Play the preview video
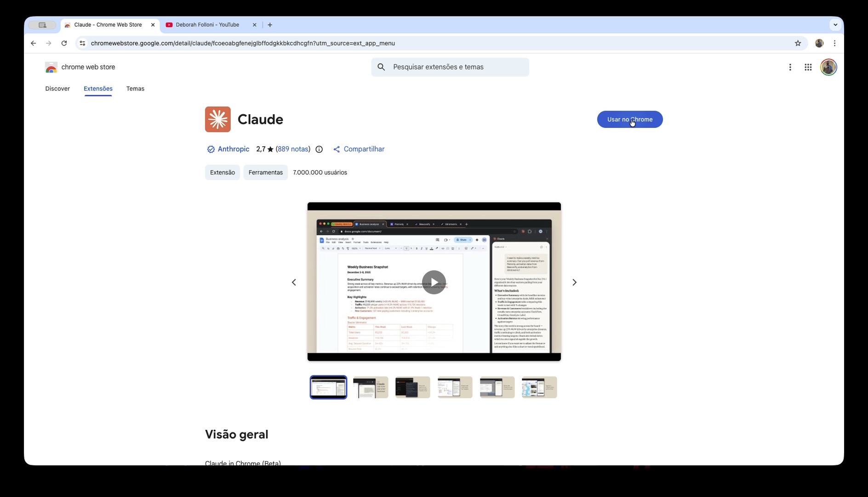The image size is (868, 497). (434, 282)
